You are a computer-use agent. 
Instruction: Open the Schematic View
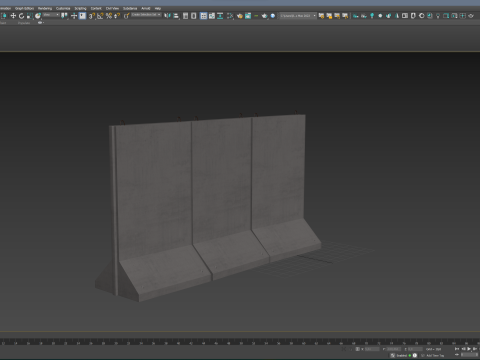click(x=220, y=16)
